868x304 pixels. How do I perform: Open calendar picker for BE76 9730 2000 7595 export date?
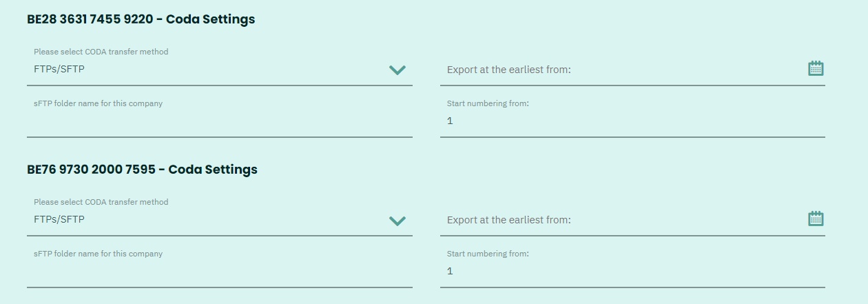point(816,219)
